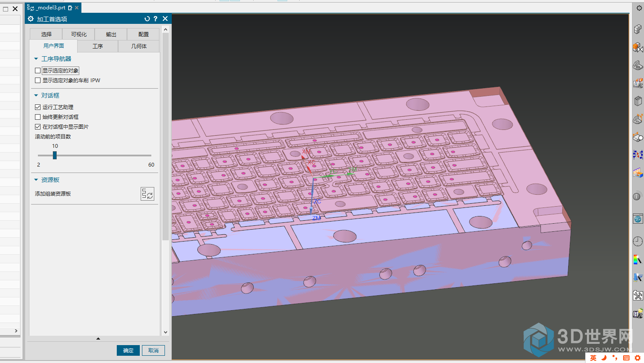Screen dimensions: 644x363
Task: Open Assembly Navigator cube icon in resource bar
Action: [x=638, y=29]
